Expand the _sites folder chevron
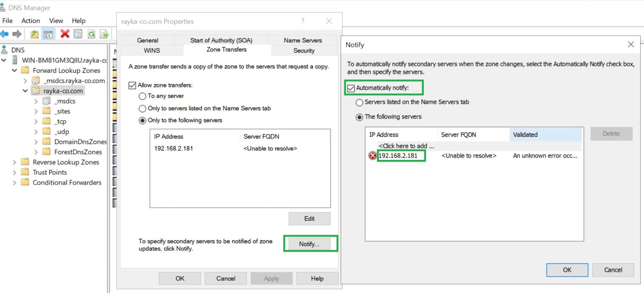Image resolution: width=644 pixels, height=293 pixels. pos(36,111)
